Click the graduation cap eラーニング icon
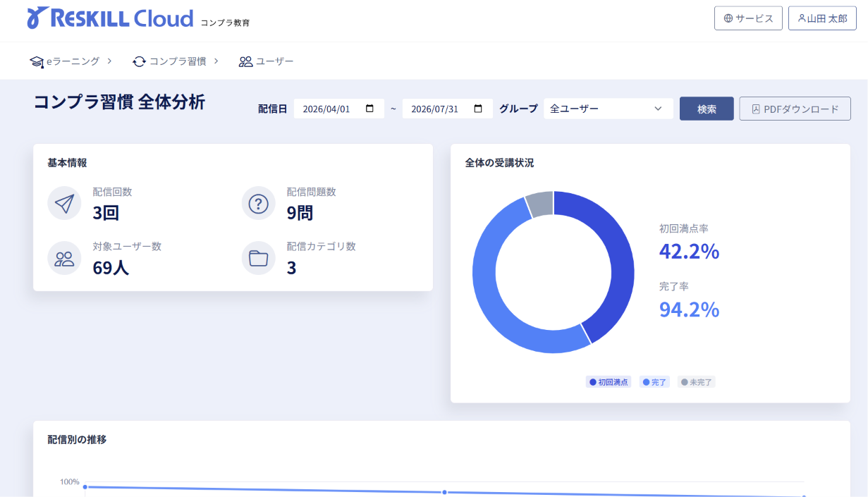The width and height of the screenshot is (868, 497). coord(37,62)
